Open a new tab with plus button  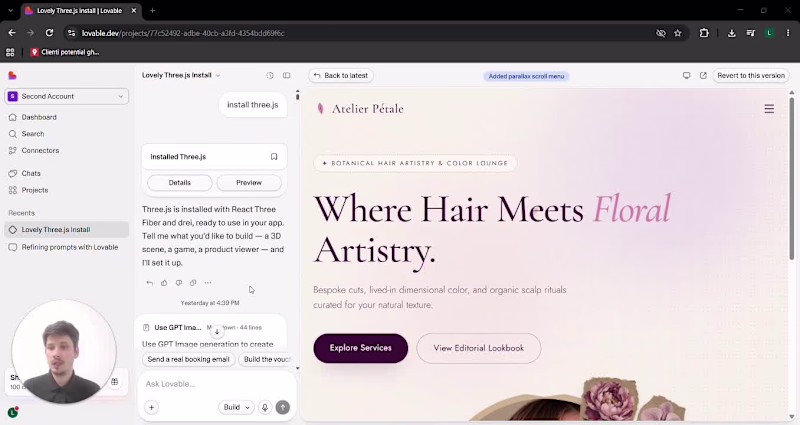tap(153, 10)
